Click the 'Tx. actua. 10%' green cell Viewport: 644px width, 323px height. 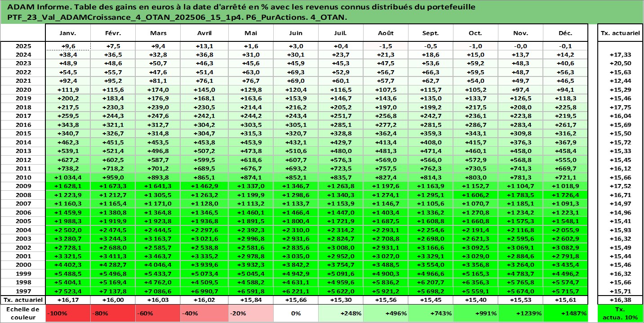620,313
